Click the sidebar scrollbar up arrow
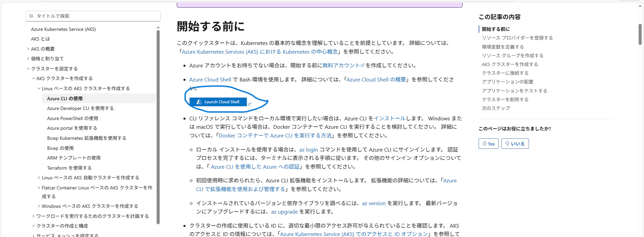The image size is (644, 237). (158, 27)
